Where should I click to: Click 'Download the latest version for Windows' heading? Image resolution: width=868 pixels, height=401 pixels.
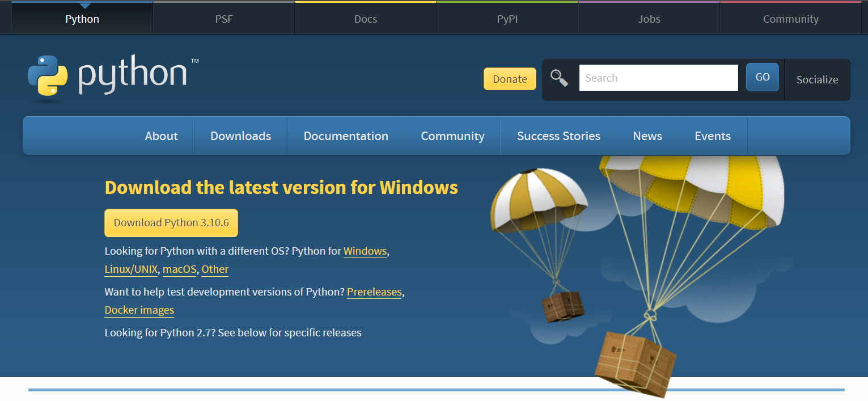pyautogui.click(x=281, y=187)
